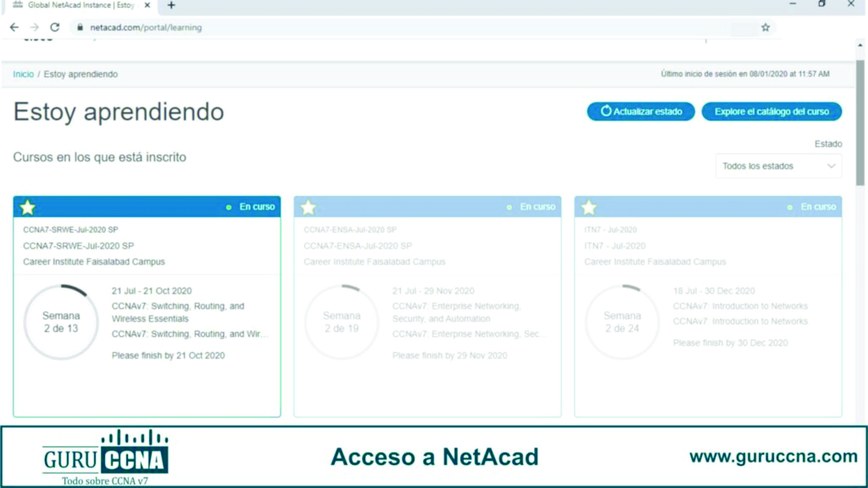Click Explore el catálogo del curso

point(772,111)
